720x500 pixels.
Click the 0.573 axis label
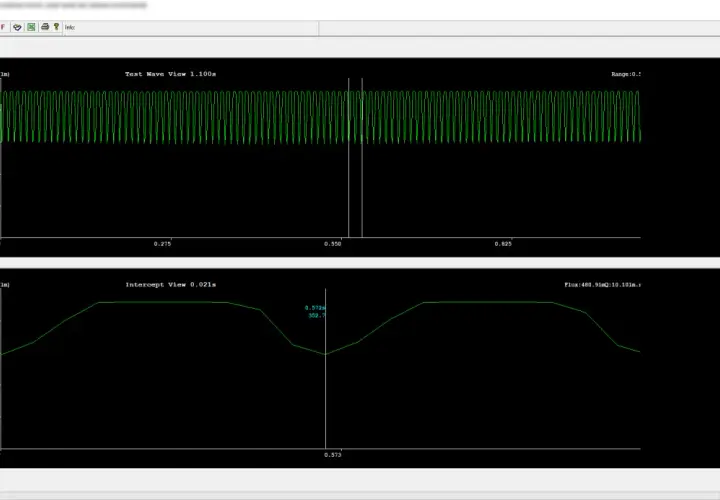point(333,455)
